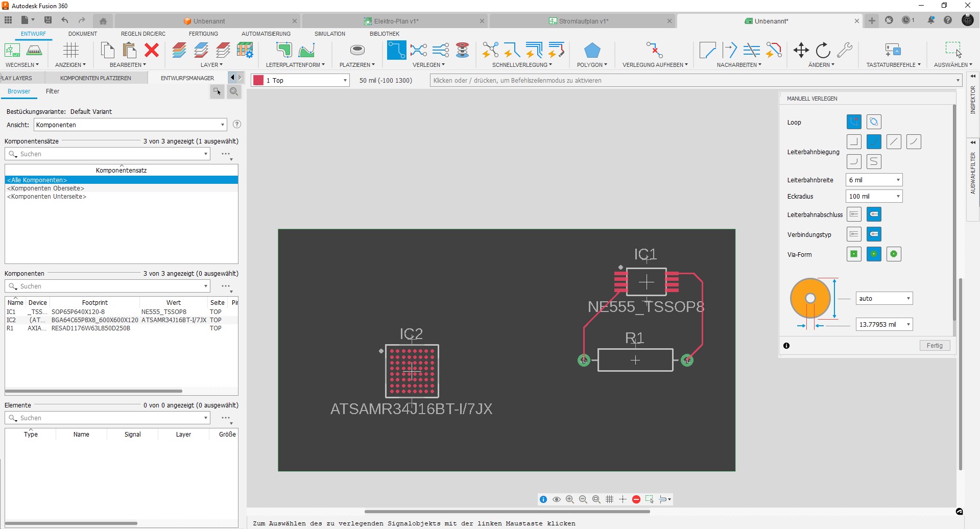
Task: Open the DOKUMENT ribbon tab
Action: (x=83, y=34)
